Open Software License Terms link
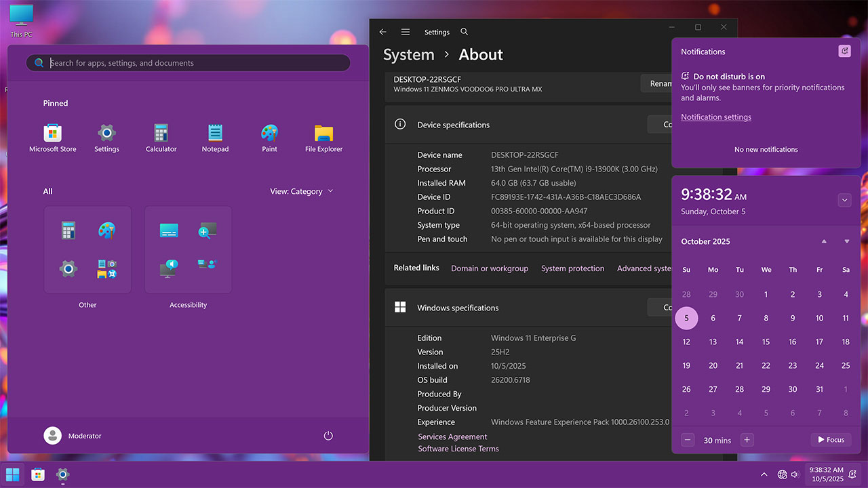868x488 pixels. (x=458, y=449)
